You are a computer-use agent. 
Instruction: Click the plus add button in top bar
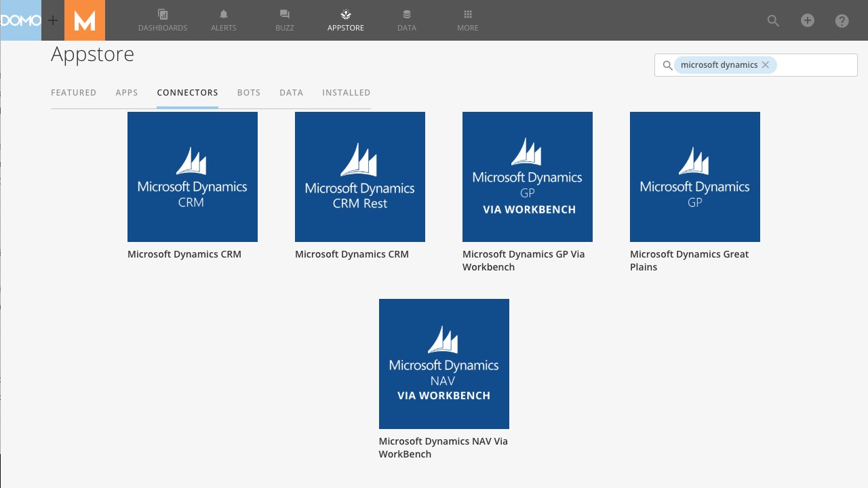[808, 20]
